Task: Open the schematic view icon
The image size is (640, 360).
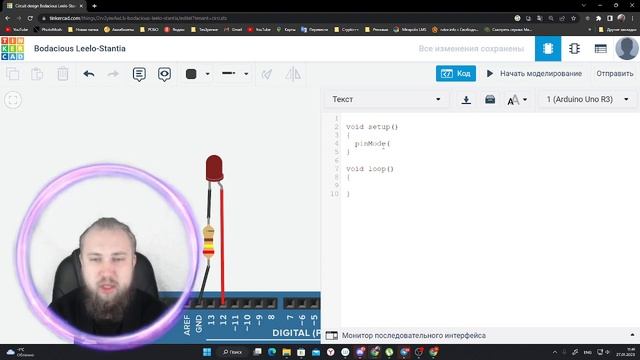Action: coord(574,49)
